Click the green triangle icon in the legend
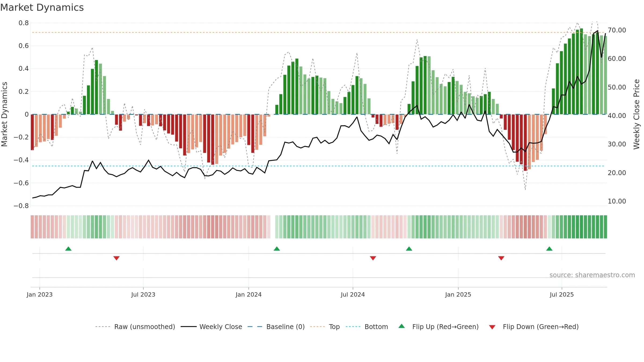Viewport: 644px width, 362px height. point(402,326)
